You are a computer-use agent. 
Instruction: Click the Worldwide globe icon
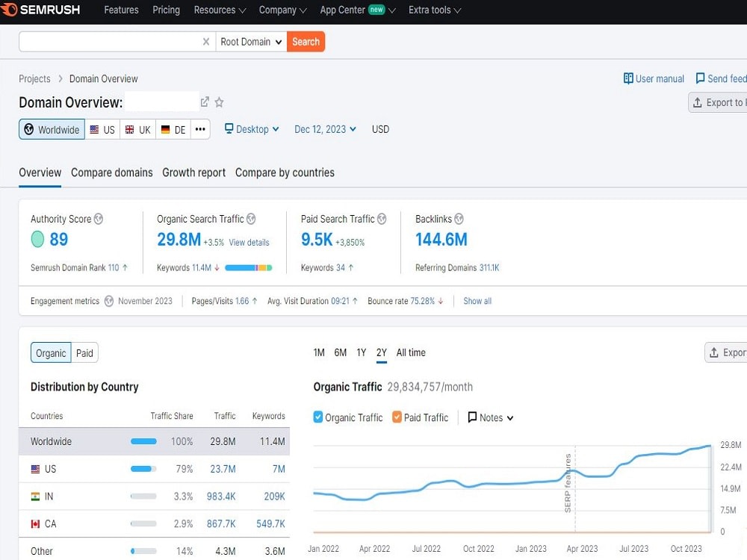click(x=29, y=129)
